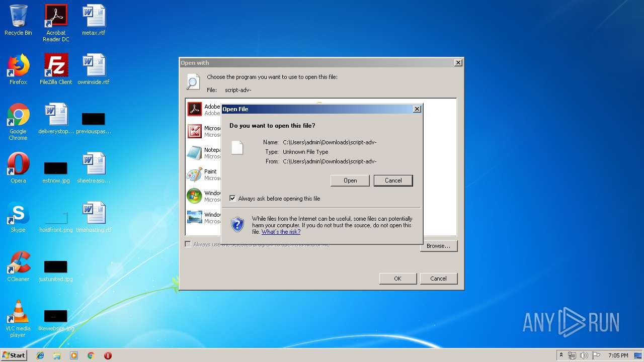Follow the What's the risk? link
This screenshot has height=362, width=644.
click(281, 232)
